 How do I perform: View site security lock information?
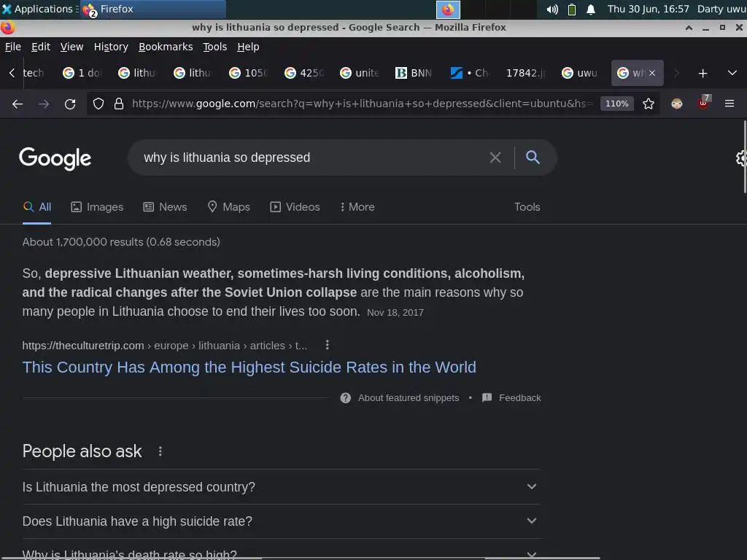point(119,104)
